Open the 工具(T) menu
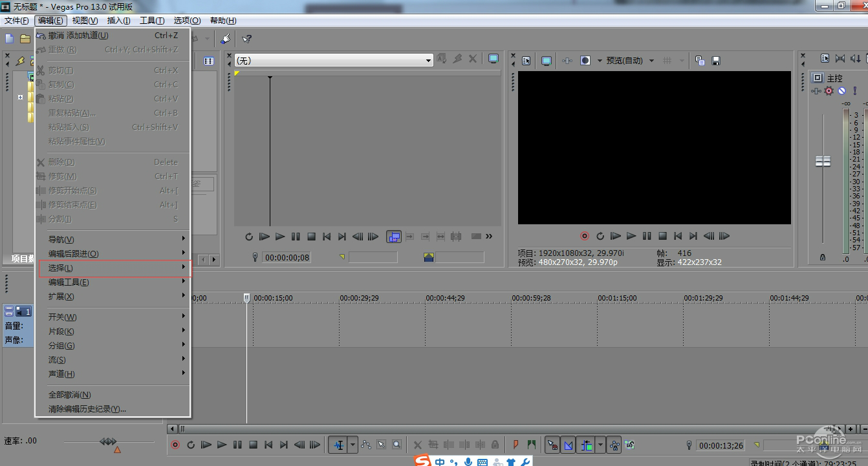Screen dimensions: 868x466 pyautogui.click(x=152, y=21)
